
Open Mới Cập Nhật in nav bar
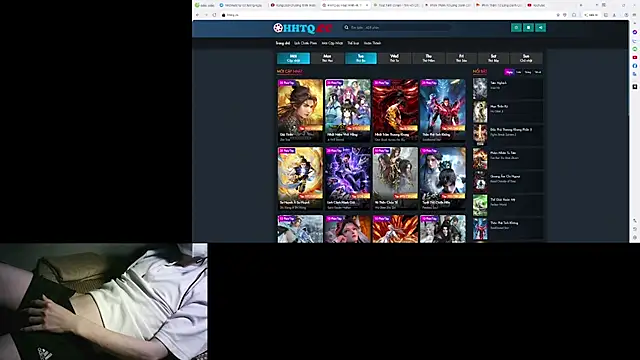[x=332, y=43]
